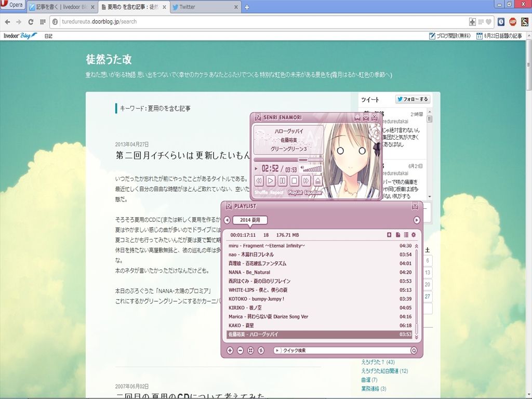Select highlighted track 佐藤裕美 - ハローグッバイ
Viewport: 532px width, 399px height.
click(x=320, y=334)
